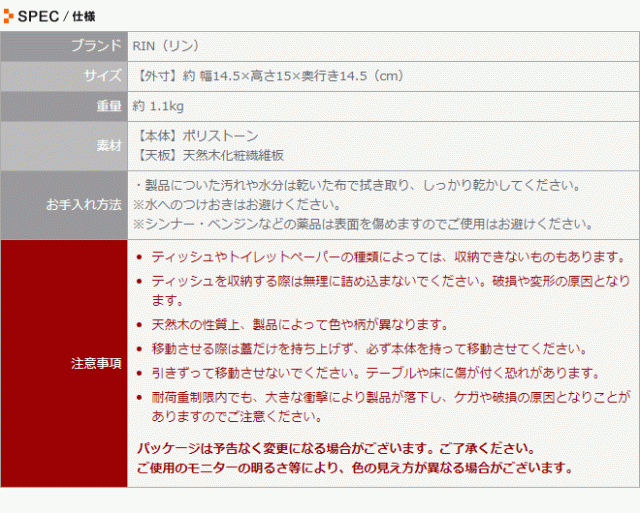Click the 【本体】ポリストーン material line
Image resolution: width=640 pixels, height=513 pixels.
point(196,136)
